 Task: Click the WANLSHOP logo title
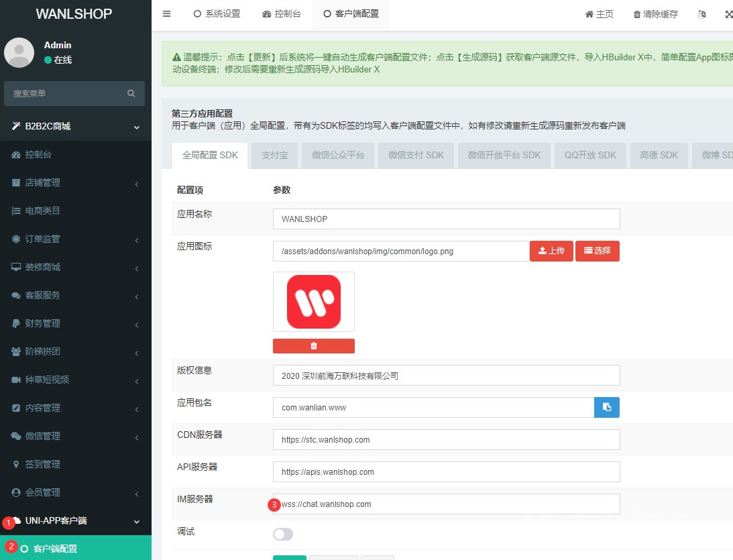[x=74, y=14]
